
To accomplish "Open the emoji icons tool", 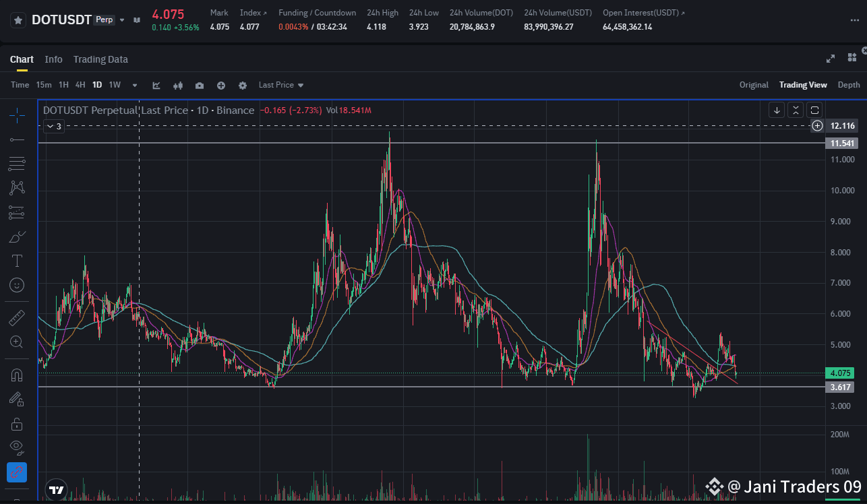I will pos(17,285).
